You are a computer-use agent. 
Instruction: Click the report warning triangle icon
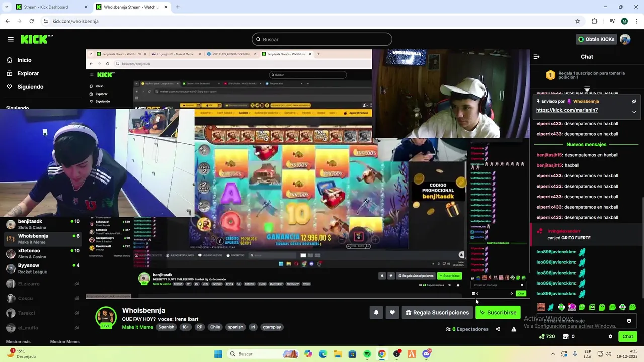click(514, 329)
